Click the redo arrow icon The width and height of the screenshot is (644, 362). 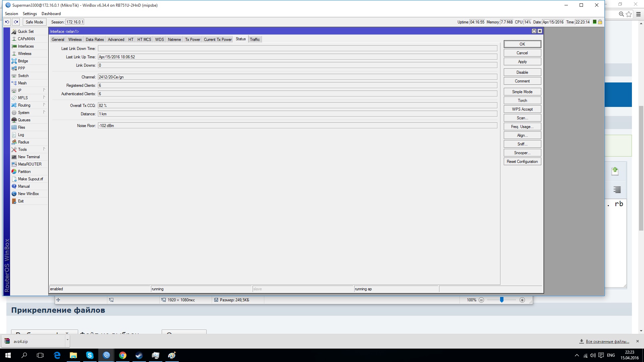(x=16, y=22)
